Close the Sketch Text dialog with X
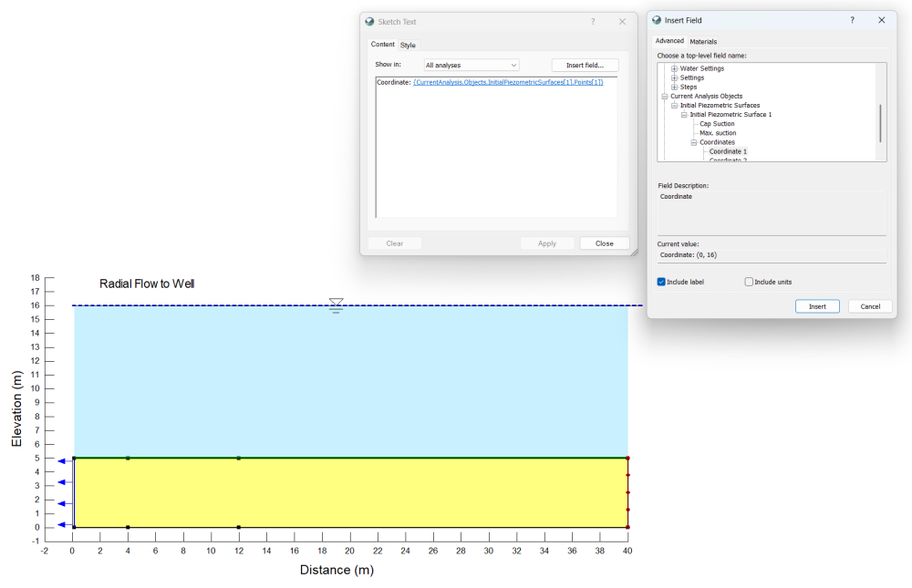 click(622, 22)
